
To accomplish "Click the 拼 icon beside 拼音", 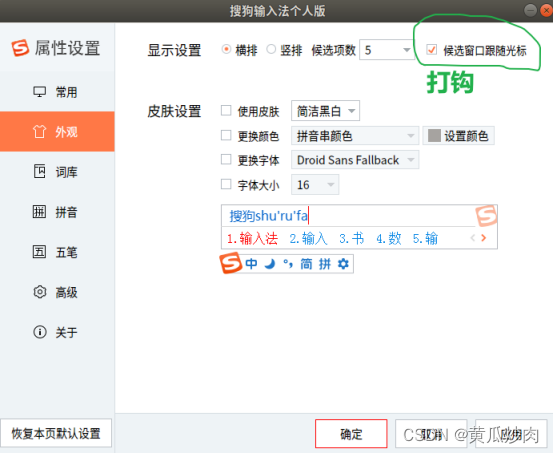I will coord(39,212).
